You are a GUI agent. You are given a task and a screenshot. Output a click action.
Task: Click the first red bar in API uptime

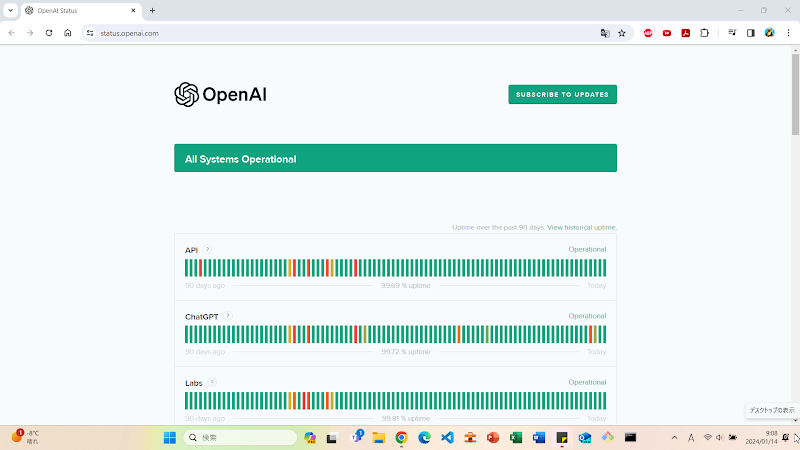(x=201, y=268)
